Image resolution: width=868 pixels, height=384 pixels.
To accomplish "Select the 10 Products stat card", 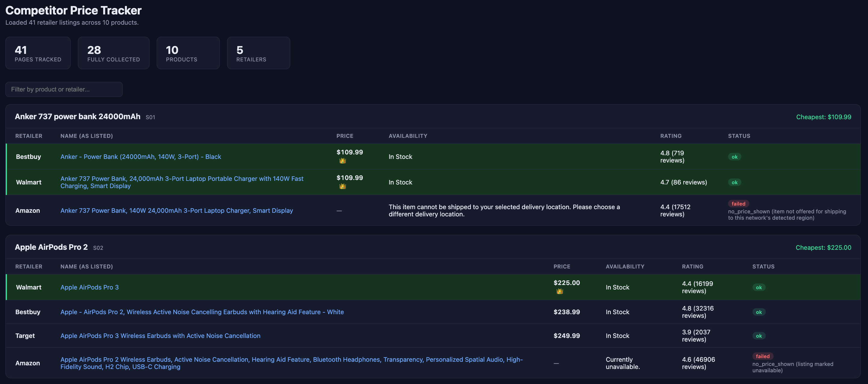I will [188, 53].
